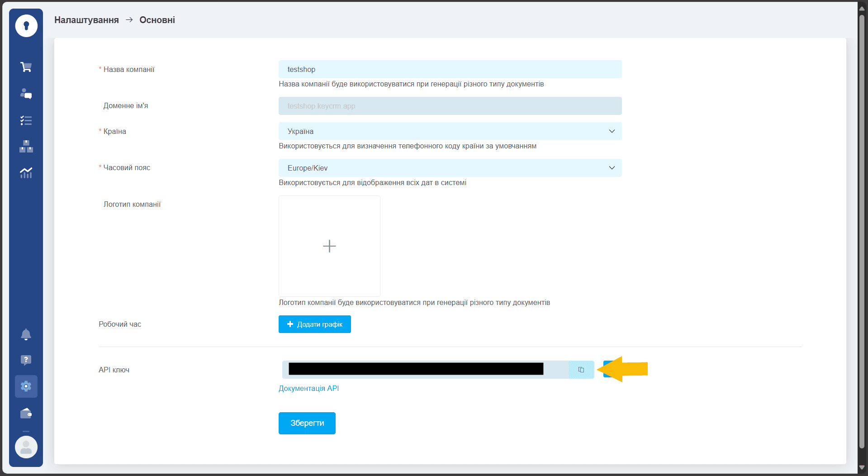This screenshot has width=868, height=476.
Task: Open help via the question mark icon
Action: point(26,360)
